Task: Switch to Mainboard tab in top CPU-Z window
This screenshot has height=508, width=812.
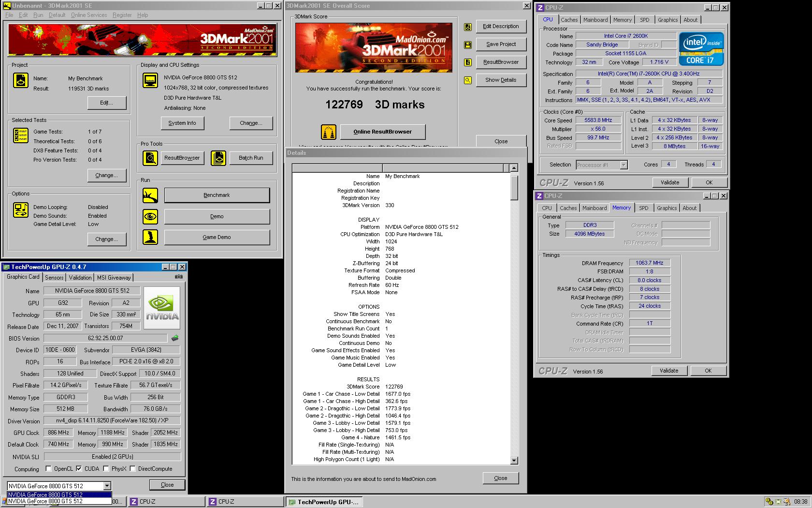Action: point(595,20)
